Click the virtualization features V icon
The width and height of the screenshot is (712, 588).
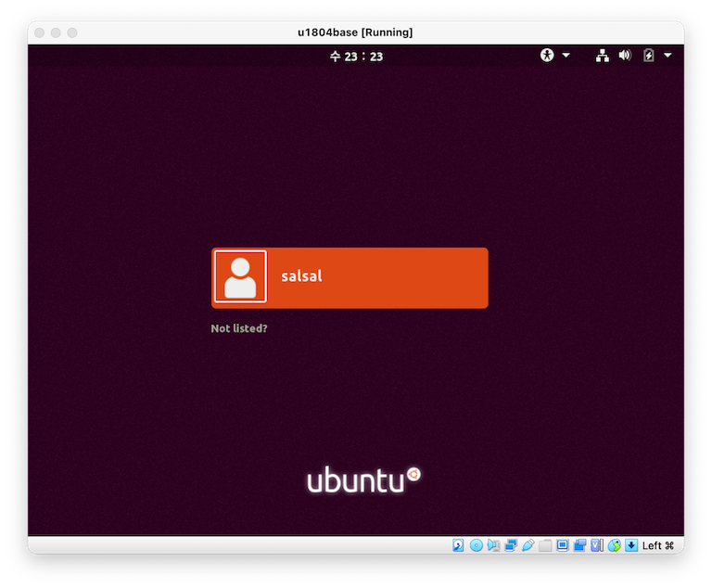point(597,545)
